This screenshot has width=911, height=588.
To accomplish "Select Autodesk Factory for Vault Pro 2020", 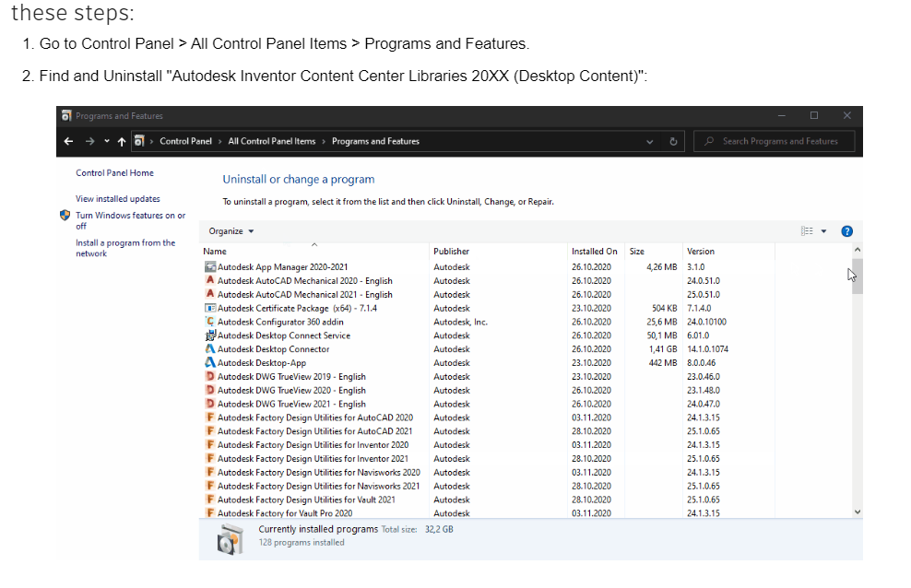I will (285, 513).
